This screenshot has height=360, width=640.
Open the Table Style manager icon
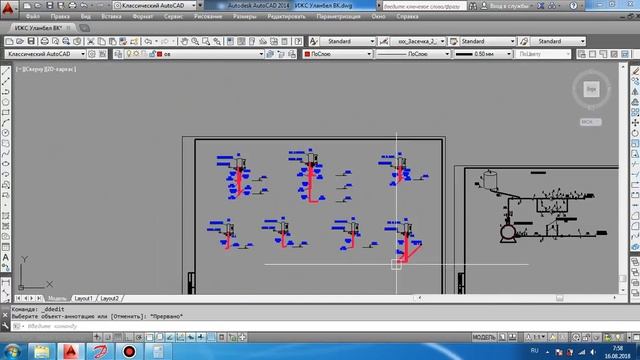(x=453, y=41)
